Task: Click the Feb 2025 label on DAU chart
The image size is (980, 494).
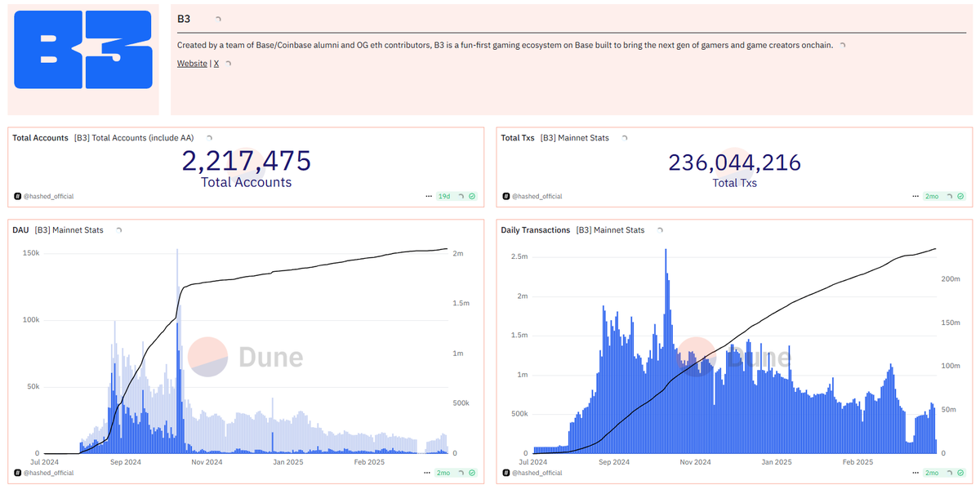Action: click(368, 462)
